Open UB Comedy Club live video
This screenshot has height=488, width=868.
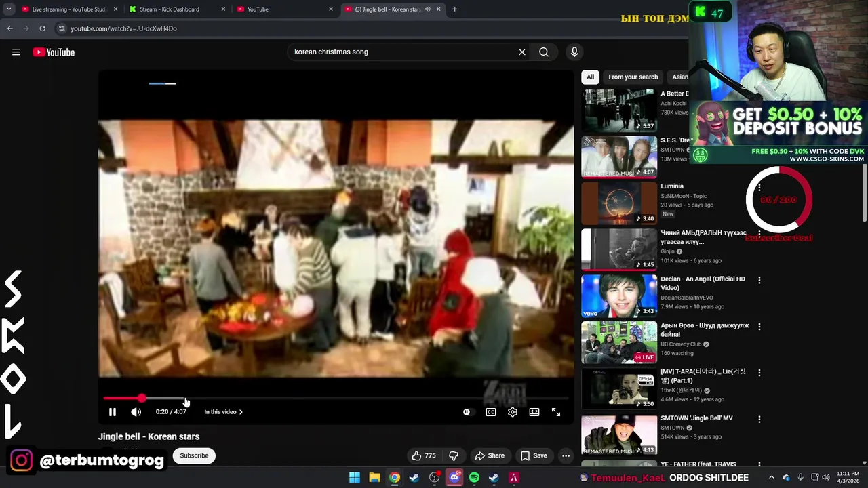coord(619,342)
